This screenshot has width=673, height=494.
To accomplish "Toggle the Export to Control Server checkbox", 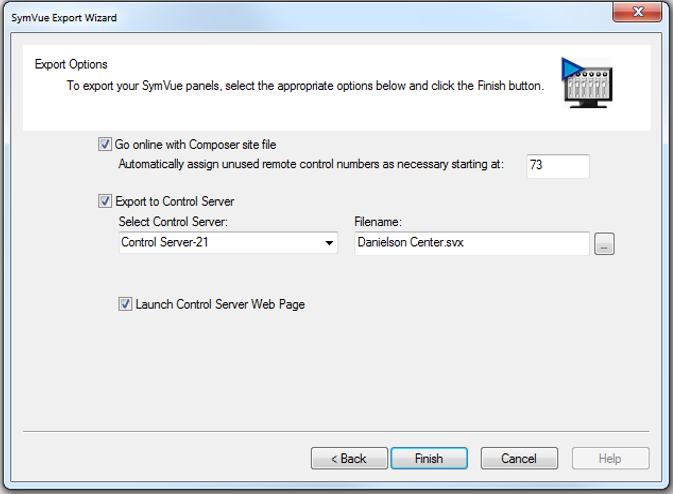I will tap(105, 201).
